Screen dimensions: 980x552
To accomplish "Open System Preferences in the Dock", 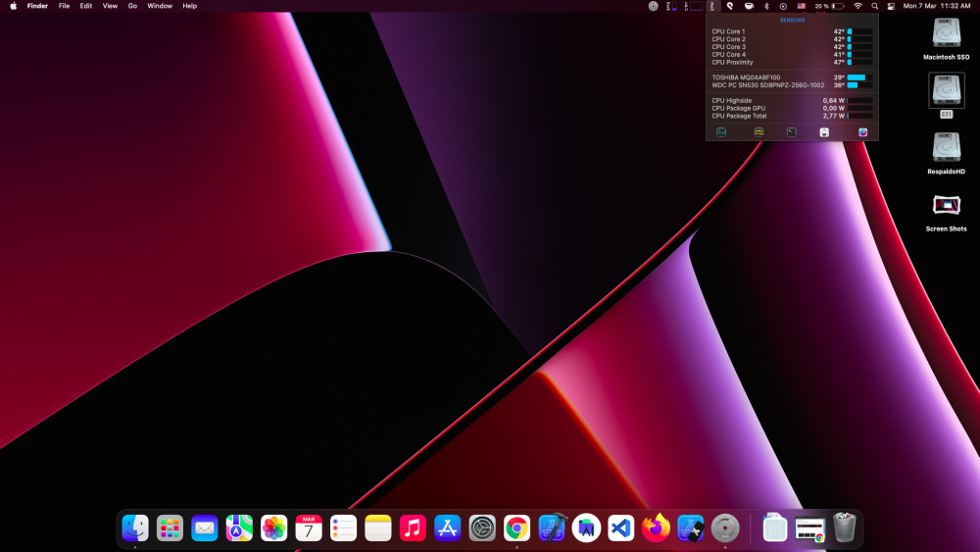I will (482, 528).
